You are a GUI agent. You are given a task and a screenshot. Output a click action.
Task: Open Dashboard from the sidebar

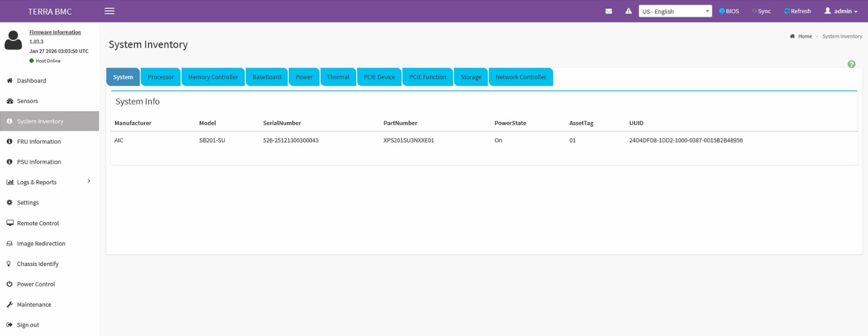pyautogui.click(x=32, y=81)
